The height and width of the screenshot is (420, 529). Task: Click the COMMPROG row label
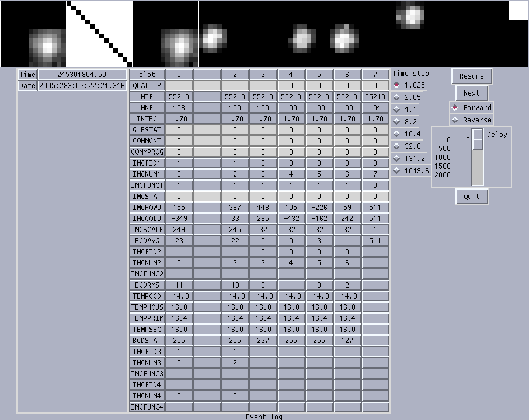(x=147, y=152)
